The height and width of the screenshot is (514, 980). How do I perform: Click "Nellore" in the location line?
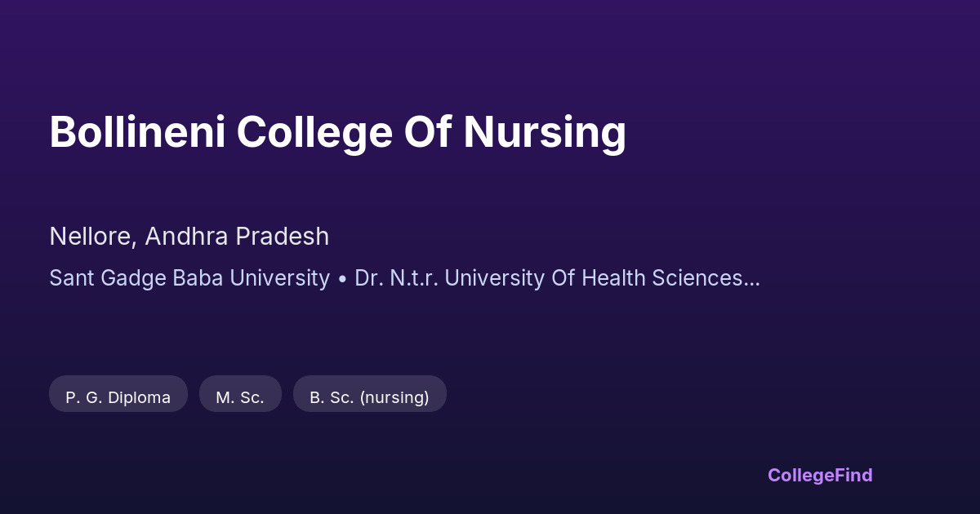pos(91,237)
